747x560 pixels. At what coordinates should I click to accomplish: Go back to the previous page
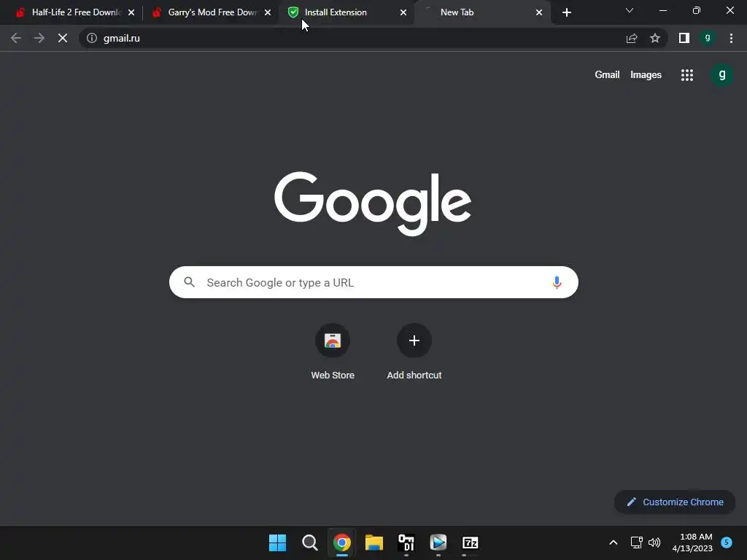16,38
